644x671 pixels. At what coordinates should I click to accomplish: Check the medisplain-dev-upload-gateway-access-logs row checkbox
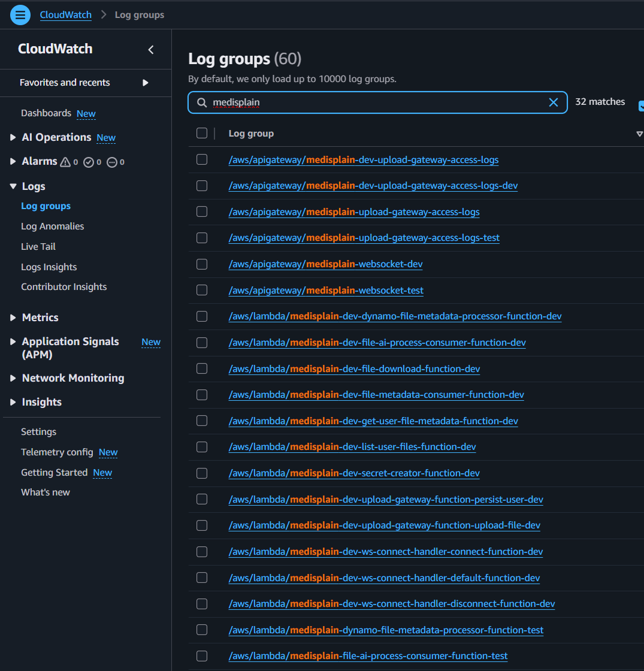coord(202,159)
